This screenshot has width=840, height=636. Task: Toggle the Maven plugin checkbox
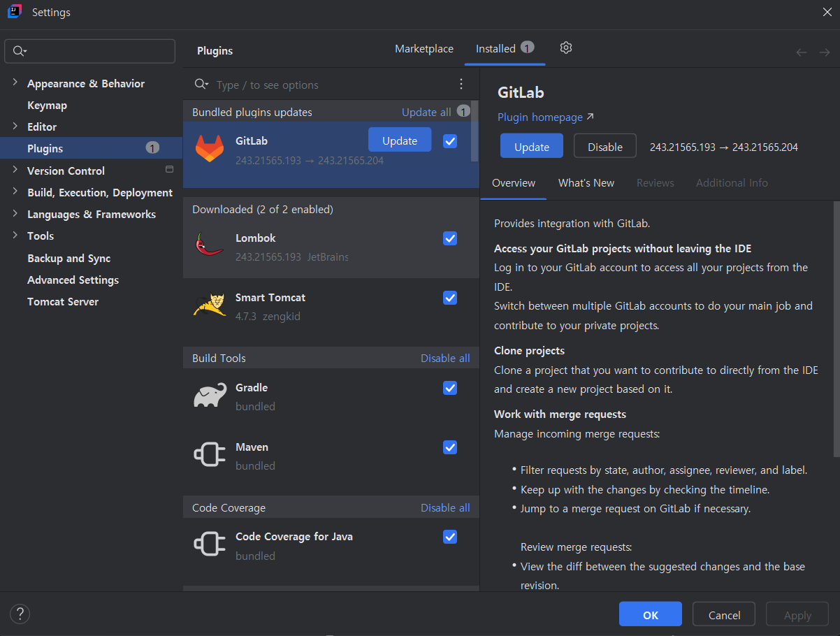click(x=450, y=447)
